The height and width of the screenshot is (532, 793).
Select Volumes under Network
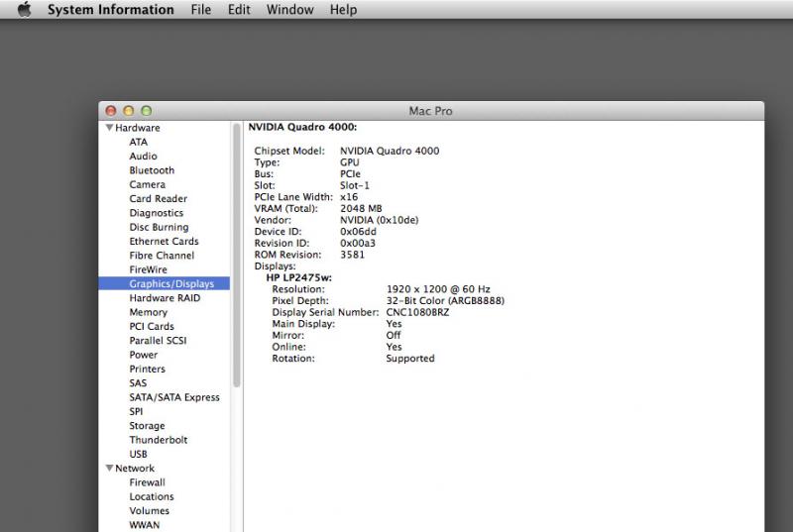tap(150, 510)
